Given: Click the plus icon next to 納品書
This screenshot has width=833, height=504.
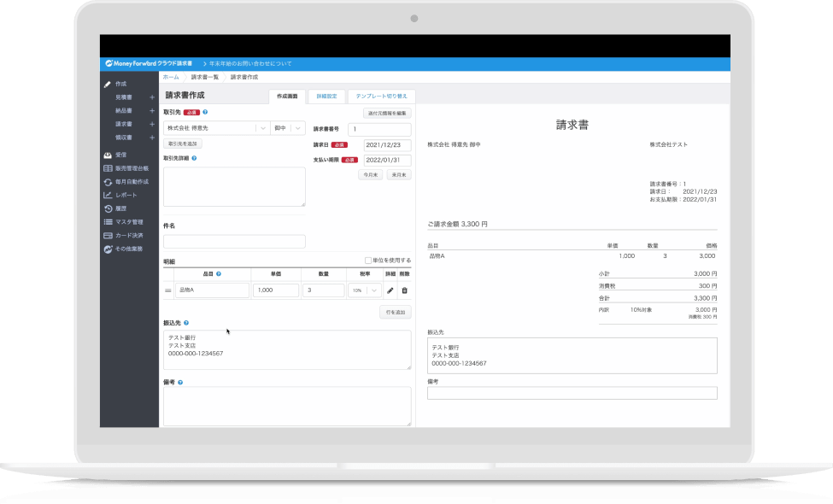Looking at the screenshot, I should coord(152,110).
